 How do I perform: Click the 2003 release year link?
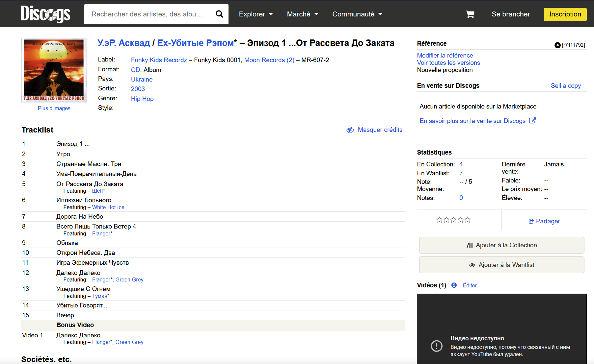(138, 89)
